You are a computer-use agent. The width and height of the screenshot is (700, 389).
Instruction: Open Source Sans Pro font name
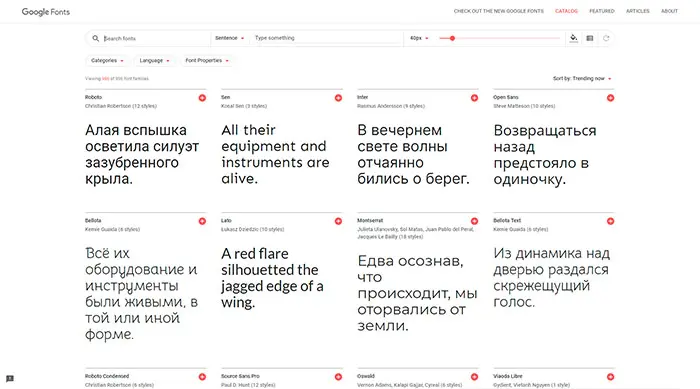click(240, 376)
